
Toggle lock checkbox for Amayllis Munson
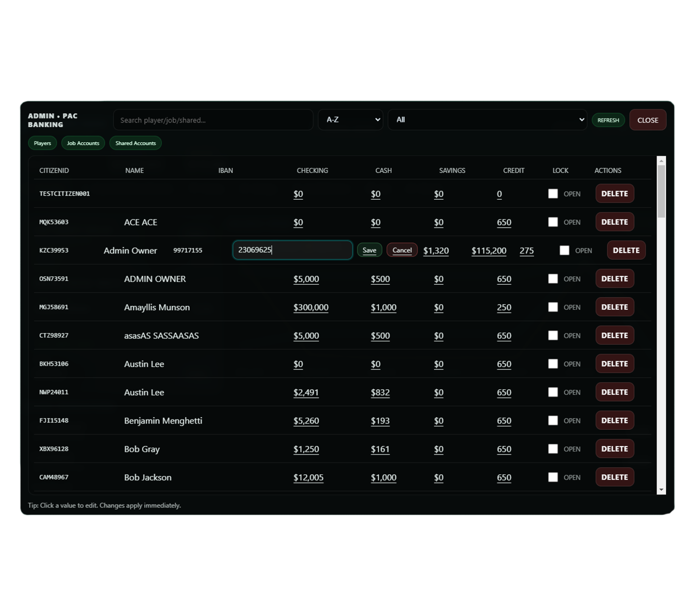click(x=553, y=307)
